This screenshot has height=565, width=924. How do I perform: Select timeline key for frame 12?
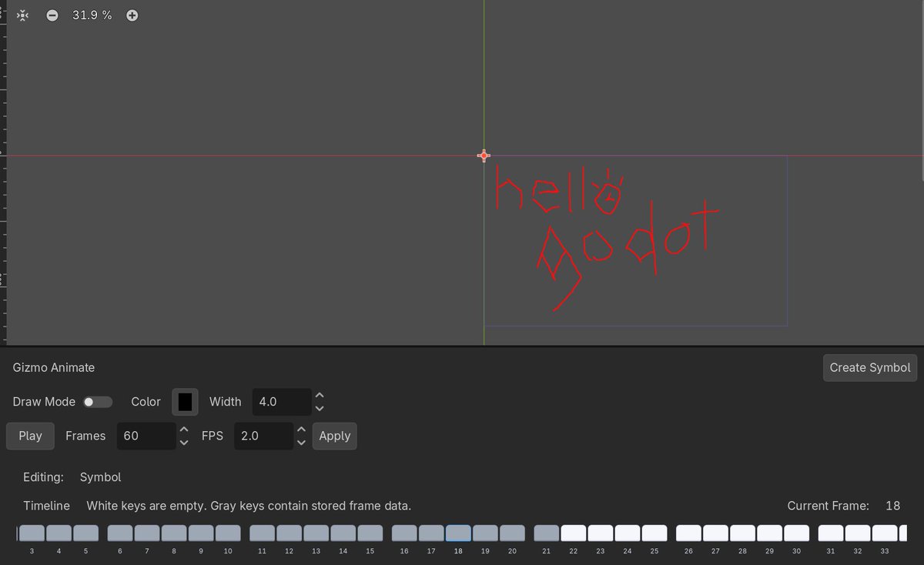(290, 533)
